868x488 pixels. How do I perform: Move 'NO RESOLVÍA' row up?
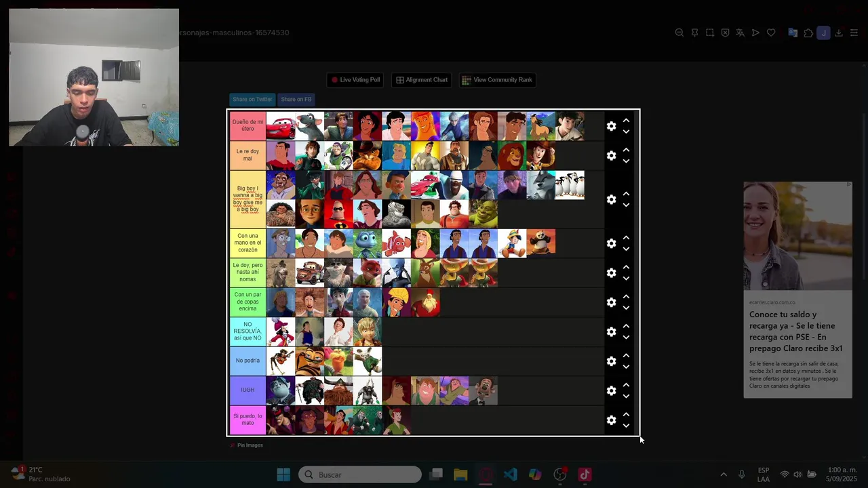pos(626,326)
